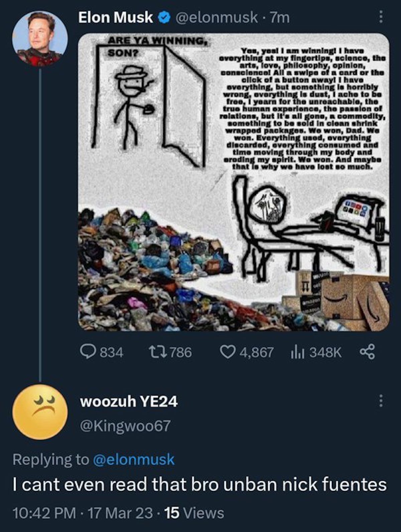Screen dimensions: 401x532
Task: Open the @Kingwoo67 handle
Action: 125,426
